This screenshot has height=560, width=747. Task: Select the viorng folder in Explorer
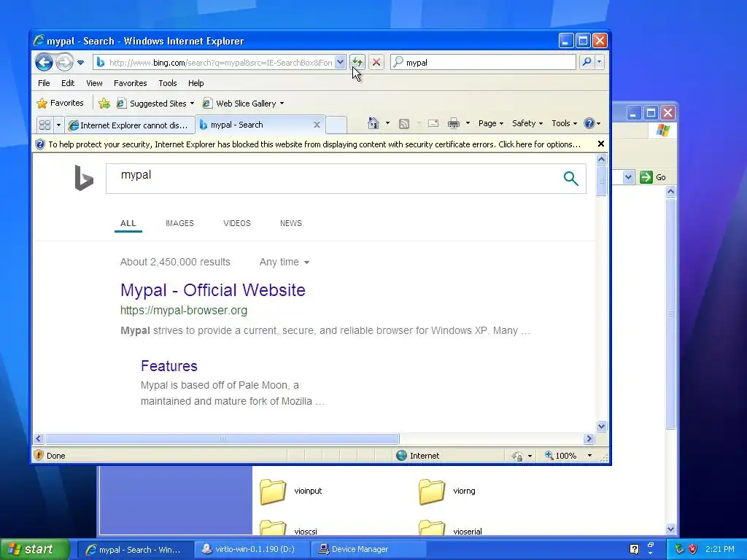pyautogui.click(x=447, y=491)
